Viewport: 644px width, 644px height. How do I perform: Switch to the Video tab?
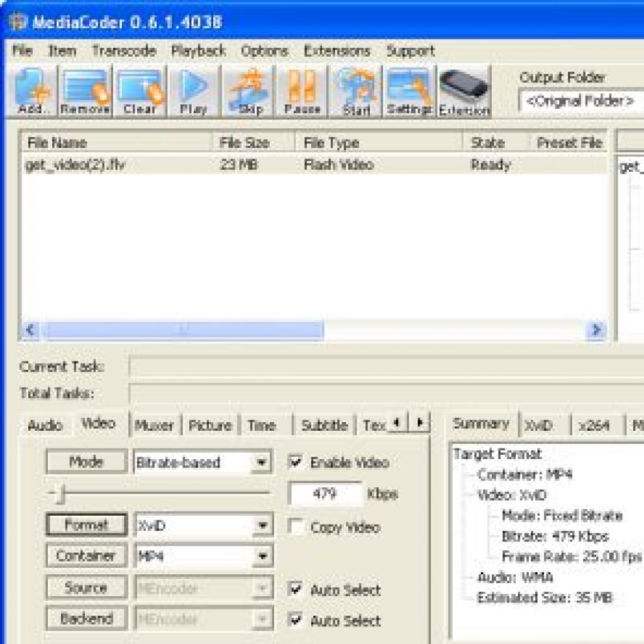coord(99,423)
